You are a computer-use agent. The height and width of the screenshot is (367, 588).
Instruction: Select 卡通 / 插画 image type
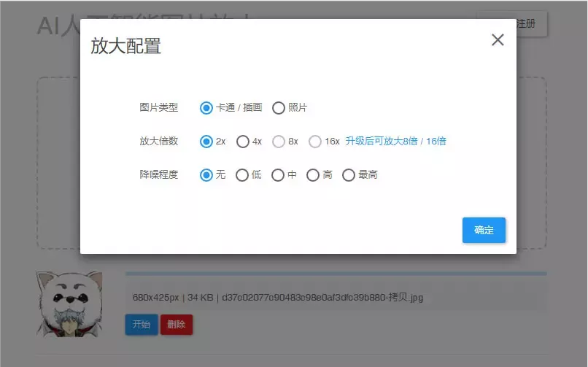[206, 108]
